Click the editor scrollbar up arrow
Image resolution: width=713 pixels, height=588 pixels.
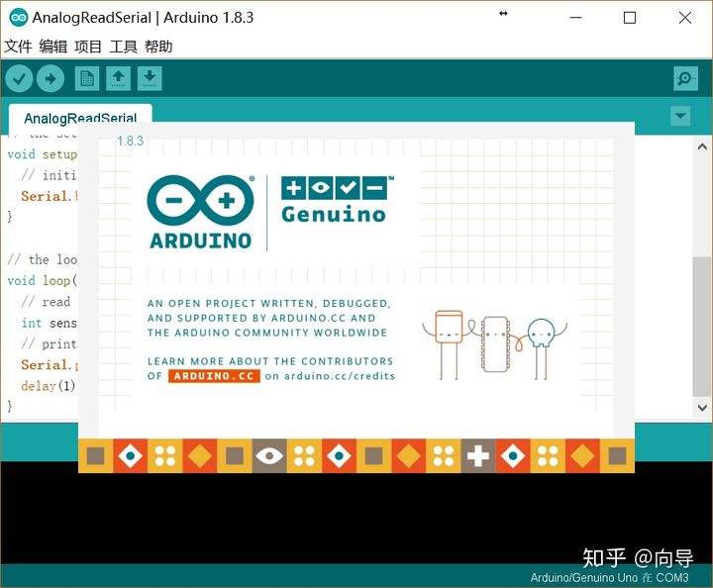pyautogui.click(x=702, y=147)
